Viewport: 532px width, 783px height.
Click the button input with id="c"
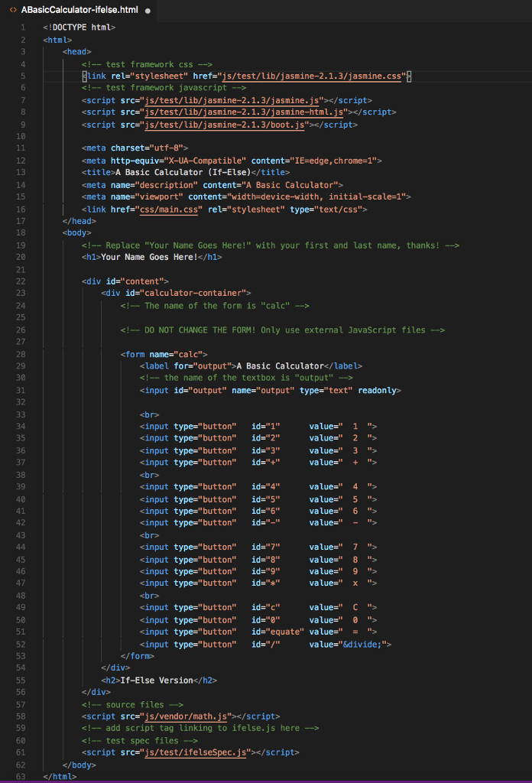pos(258,608)
